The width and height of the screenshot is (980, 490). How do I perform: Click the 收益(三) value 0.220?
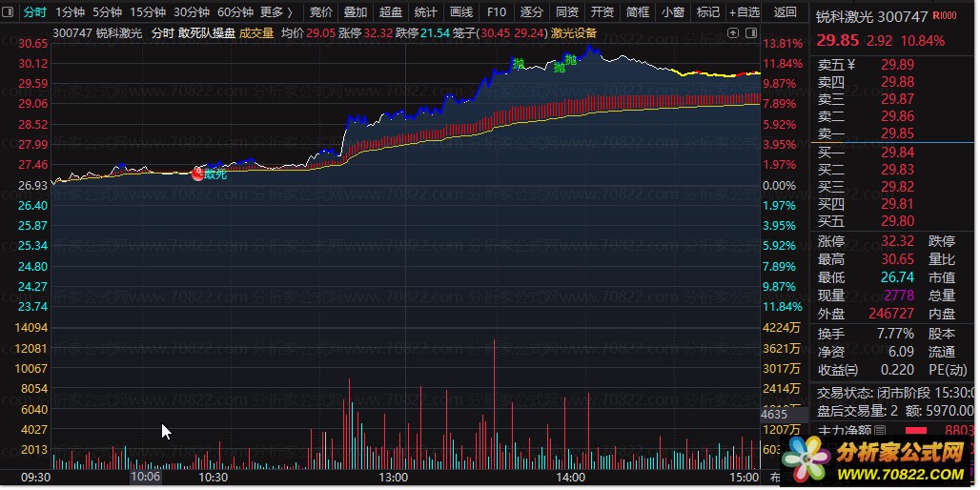coord(897,370)
